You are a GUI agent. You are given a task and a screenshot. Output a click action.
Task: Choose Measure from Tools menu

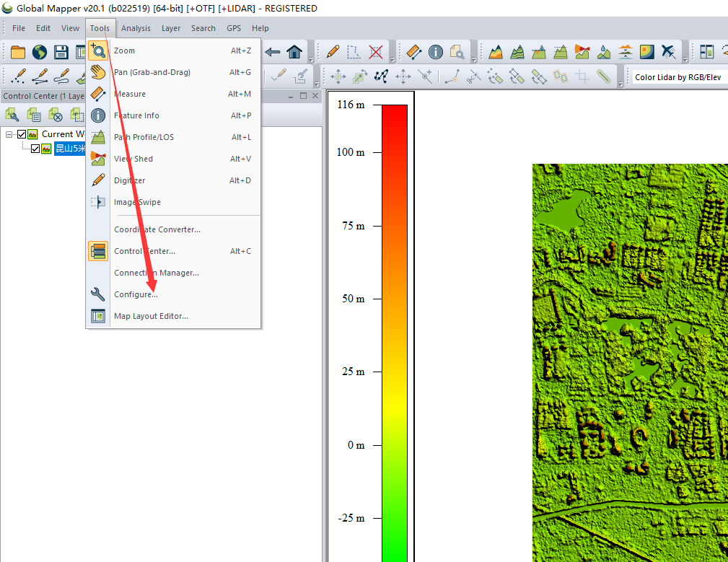coord(173,94)
